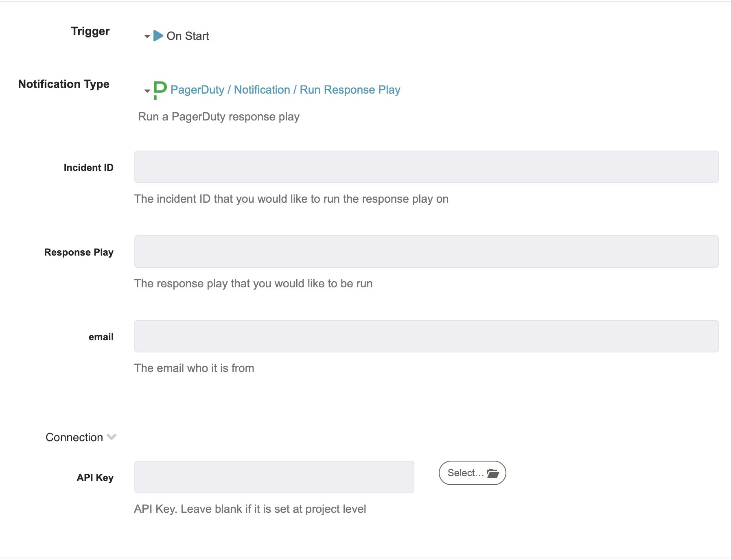Click the API Key field label
The width and height of the screenshot is (731, 560).
pyautogui.click(x=95, y=478)
